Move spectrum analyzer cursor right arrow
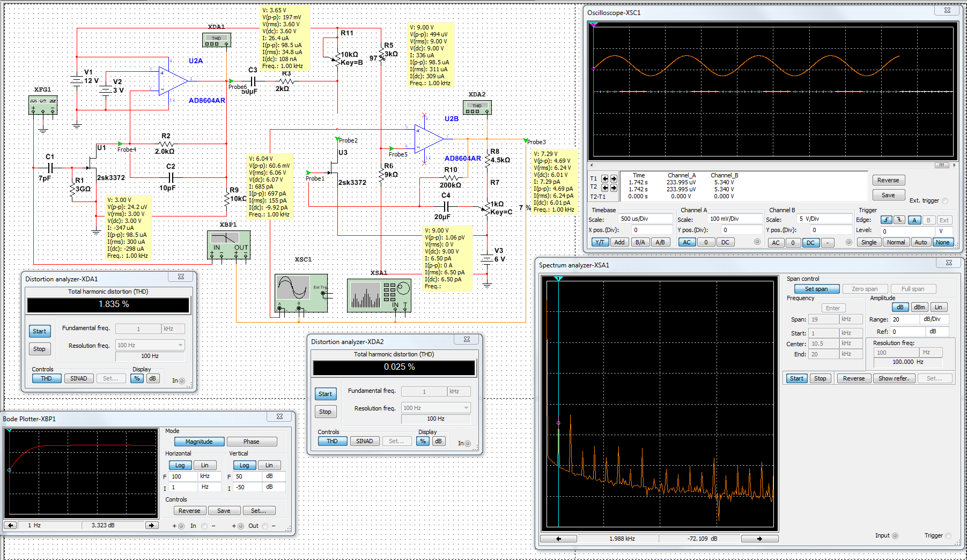Screen dimensions: 967x560 (x=759, y=539)
